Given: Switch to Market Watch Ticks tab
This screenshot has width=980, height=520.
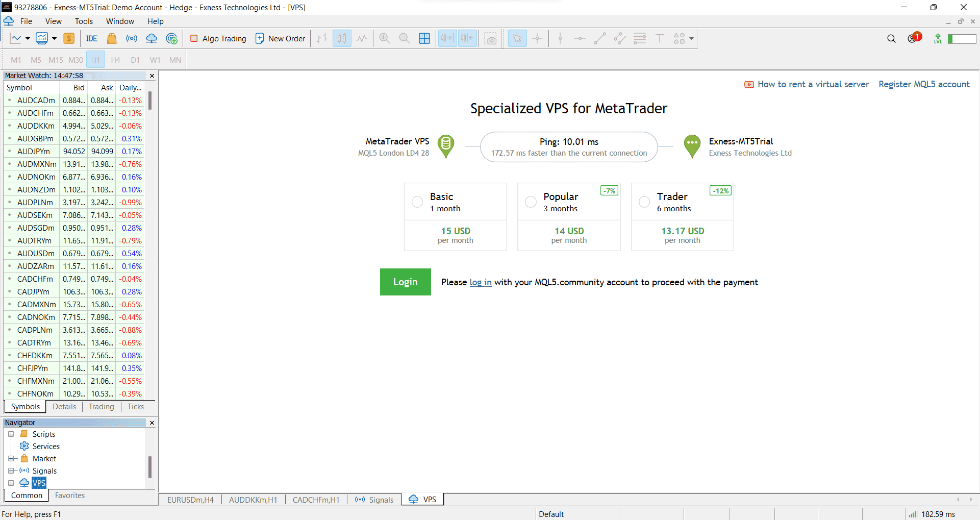Looking at the screenshot, I should click(x=136, y=407).
